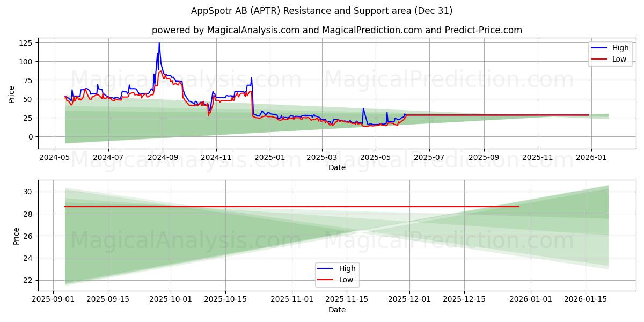
Task: Click the 'Date' x-axis label below the top chart
Action: (x=337, y=167)
